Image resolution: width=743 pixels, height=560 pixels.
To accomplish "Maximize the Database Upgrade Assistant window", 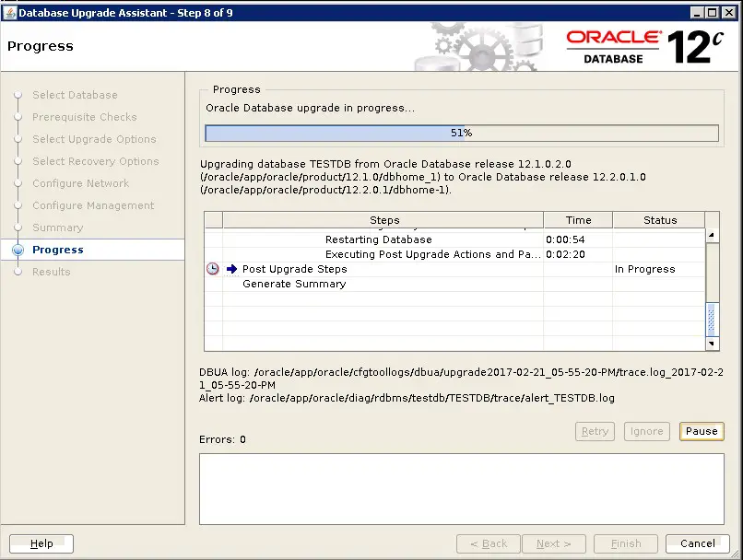I will 713,13.
